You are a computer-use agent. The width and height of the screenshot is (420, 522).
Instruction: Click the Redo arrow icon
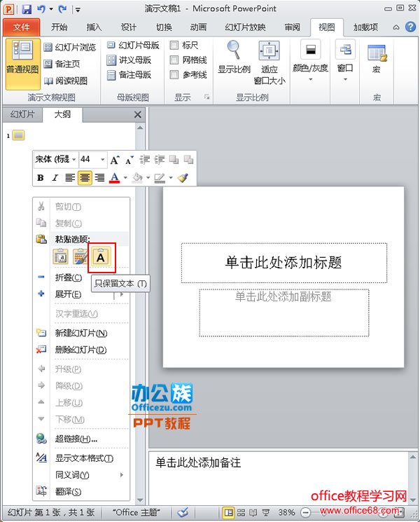[62, 8]
